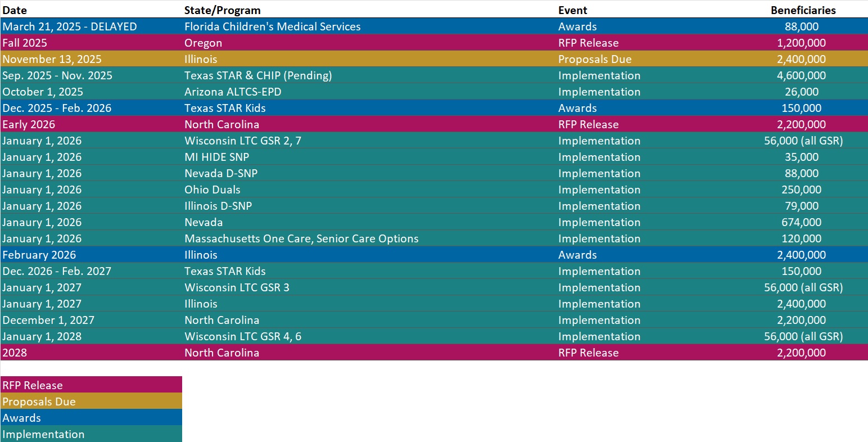Screen dimensions: 868x442
Task: Click the Beneficiaries column header
Action: [x=803, y=10]
